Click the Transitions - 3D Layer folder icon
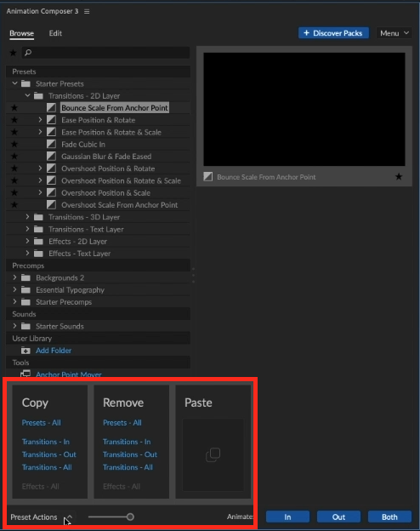 (38, 217)
